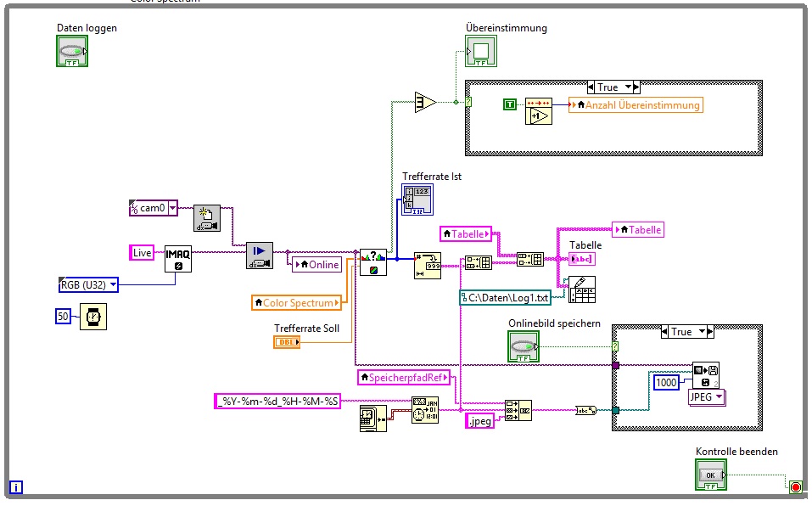The width and height of the screenshot is (812, 517).
Task: Select the Wait (ms) timer icon
Action: tap(93, 317)
